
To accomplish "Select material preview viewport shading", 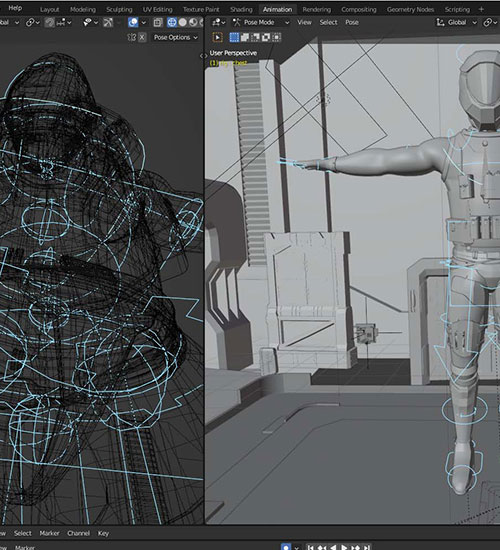I will click(193, 23).
